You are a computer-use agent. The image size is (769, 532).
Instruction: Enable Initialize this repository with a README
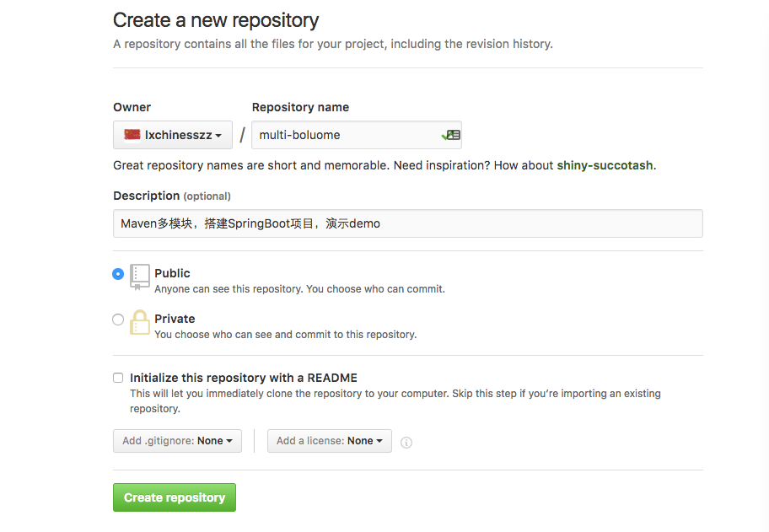(118, 378)
